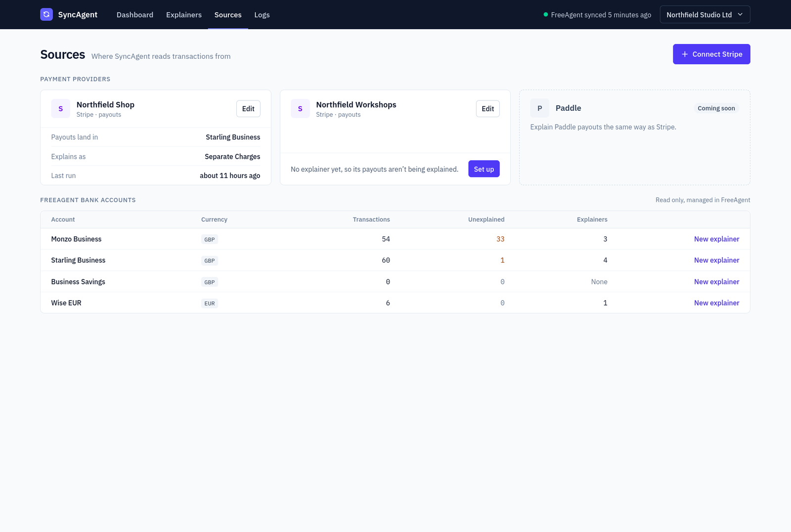This screenshot has height=532, width=791.
Task: Click the Wise EUR account name
Action: tap(66, 303)
